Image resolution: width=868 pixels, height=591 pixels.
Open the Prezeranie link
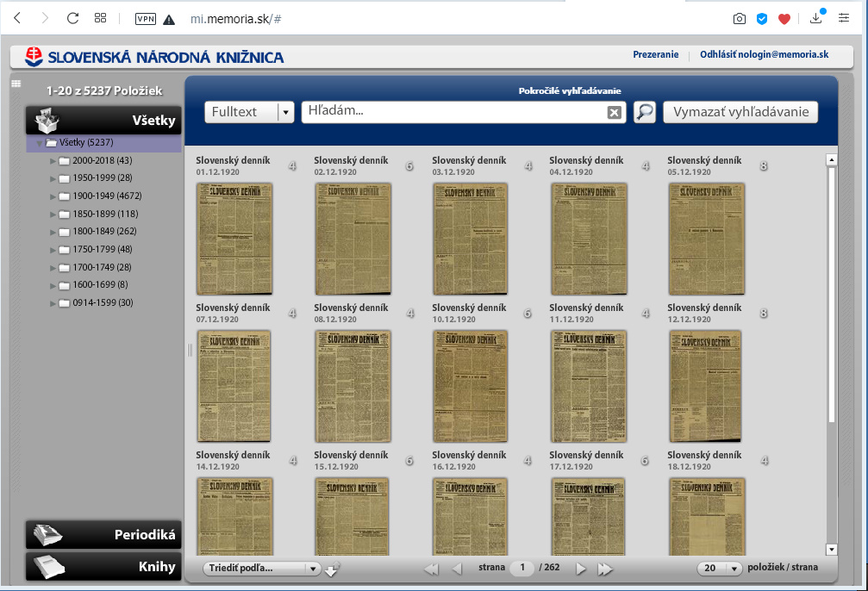(655, 54)
